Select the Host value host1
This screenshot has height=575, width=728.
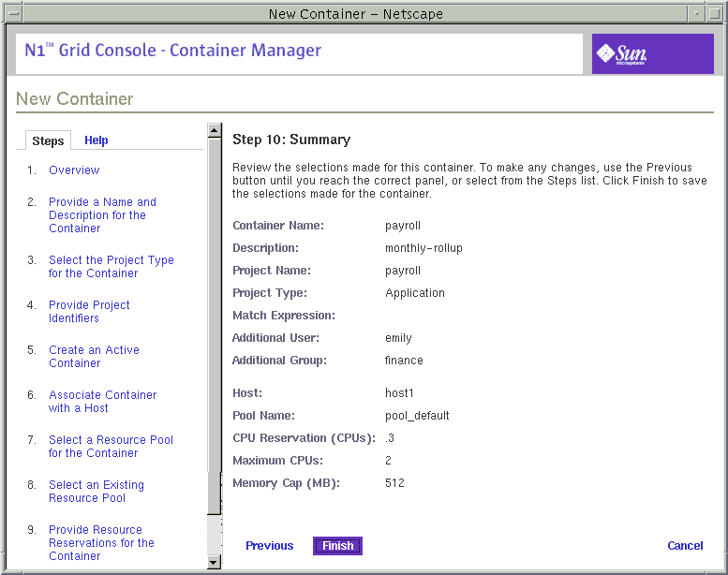click(x=399, y=393)
